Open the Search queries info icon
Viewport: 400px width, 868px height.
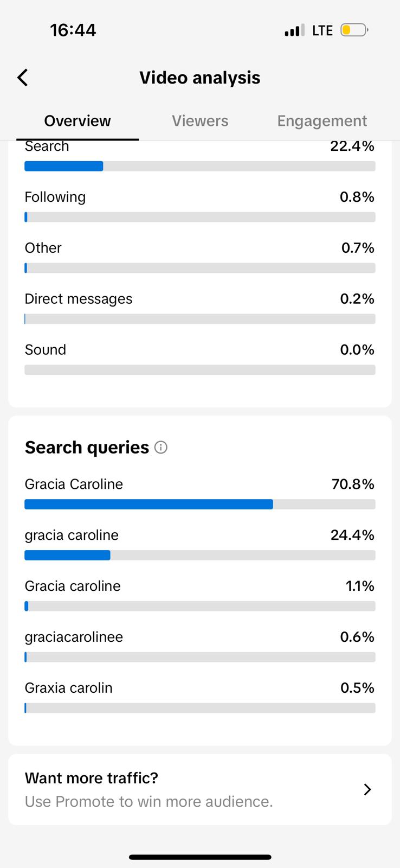(161, 447)
